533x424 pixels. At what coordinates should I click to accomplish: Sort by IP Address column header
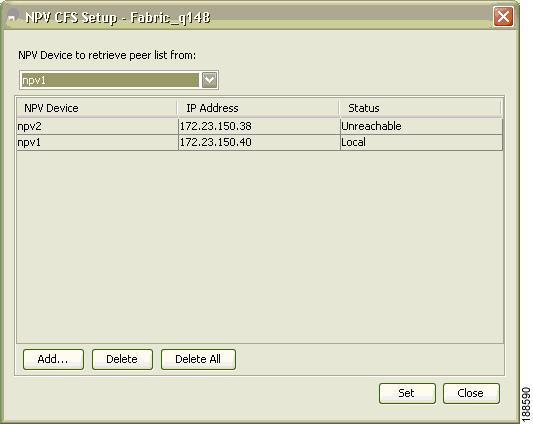click(258, 108)
